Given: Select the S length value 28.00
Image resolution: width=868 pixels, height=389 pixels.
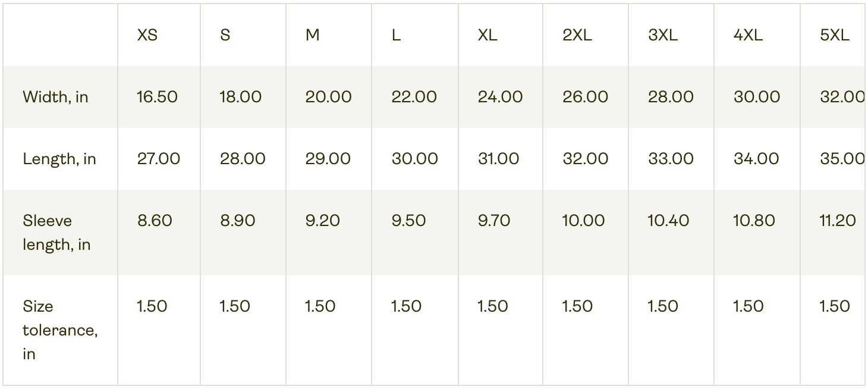Looking at the screenshot, I should tap(243, 159).
